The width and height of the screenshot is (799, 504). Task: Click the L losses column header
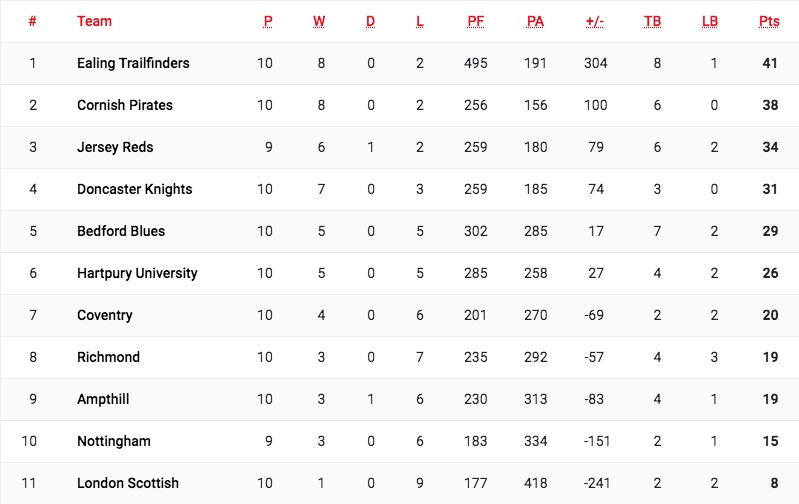[420, 21]
